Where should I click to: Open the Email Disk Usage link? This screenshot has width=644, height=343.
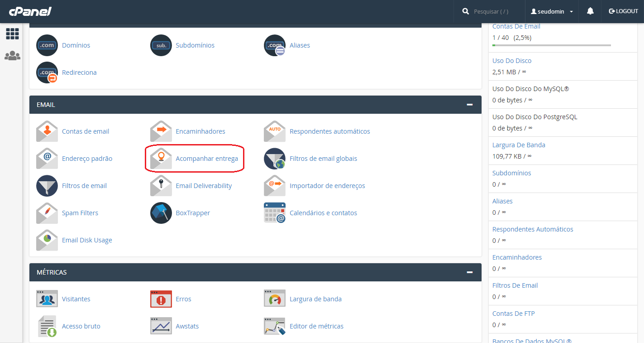pyautogui.click(x=87, y=240)
